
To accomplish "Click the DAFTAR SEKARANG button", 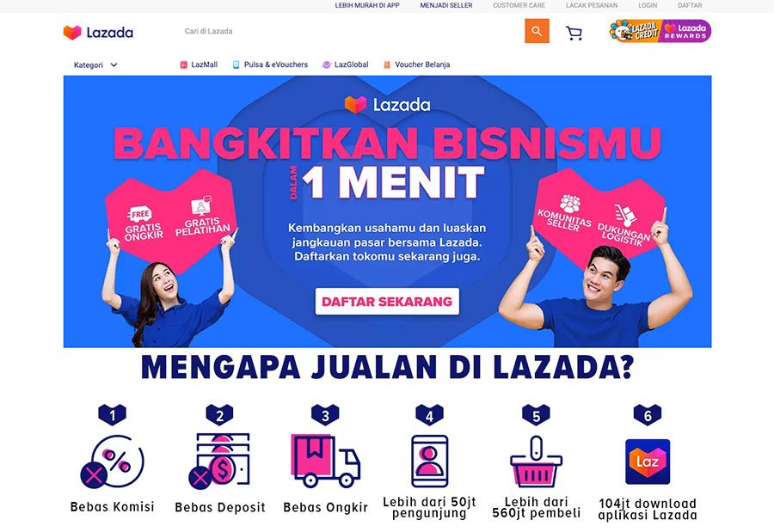I will click(387, 301).
